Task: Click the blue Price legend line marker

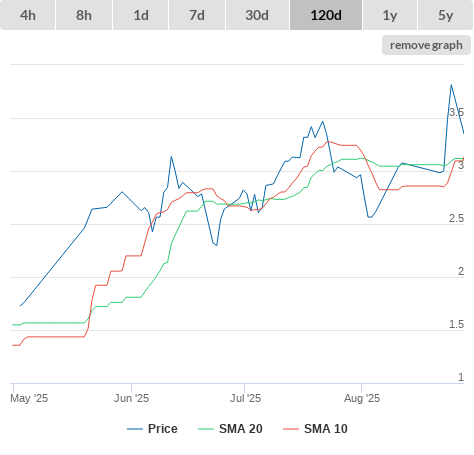Action: point(135,429)
